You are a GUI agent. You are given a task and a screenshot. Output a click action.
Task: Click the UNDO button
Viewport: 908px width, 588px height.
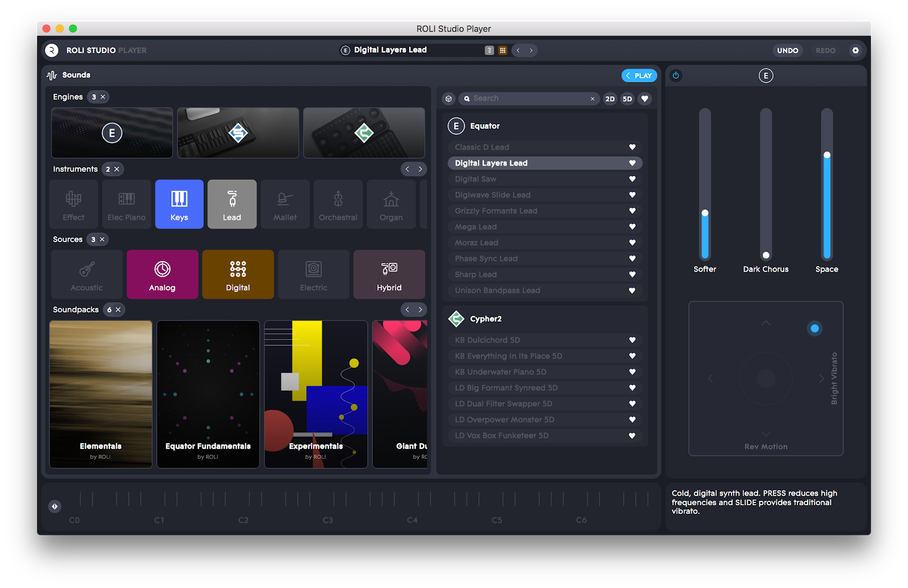coord(788,50)
